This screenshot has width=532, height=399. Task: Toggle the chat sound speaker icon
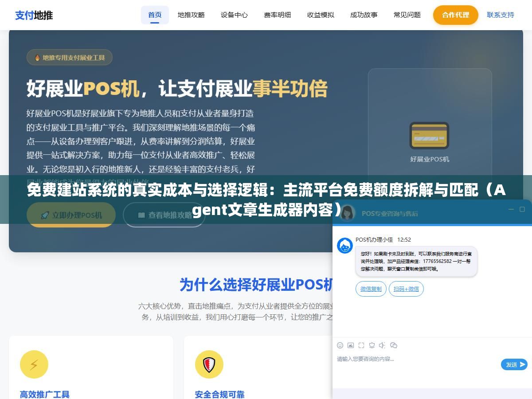coord(382,345)
